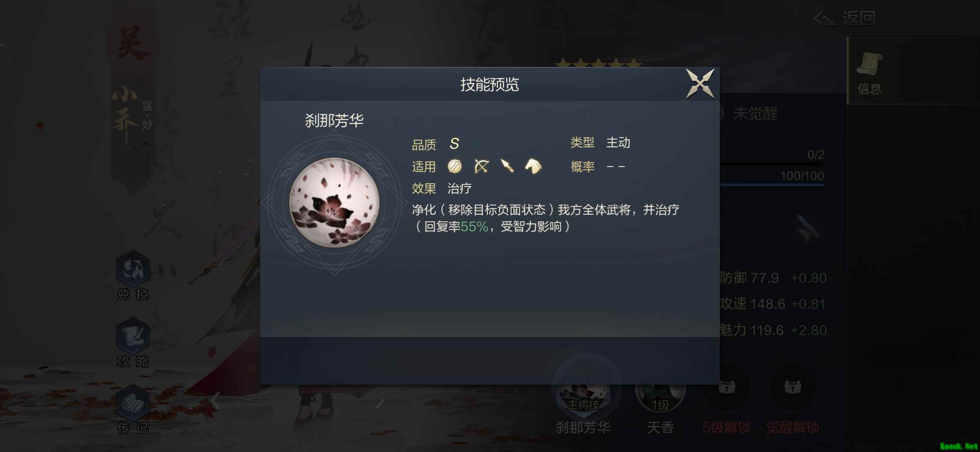Click the 返回 back button

click(x=844, y=18)
